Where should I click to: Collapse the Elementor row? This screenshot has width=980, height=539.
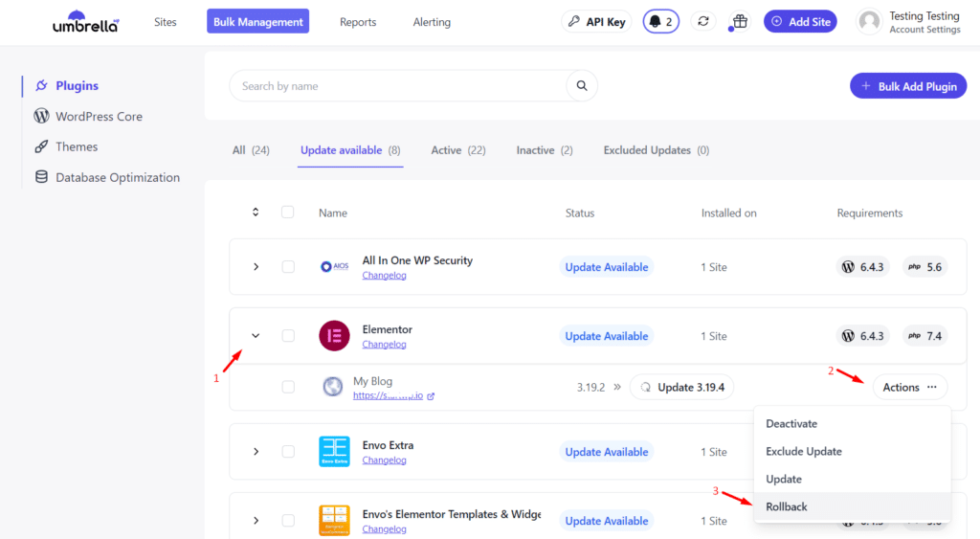[256, 336]
